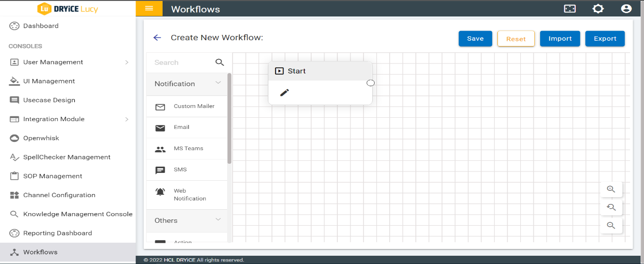
Task: Click the User Management person icon
Action: (15, 62)
